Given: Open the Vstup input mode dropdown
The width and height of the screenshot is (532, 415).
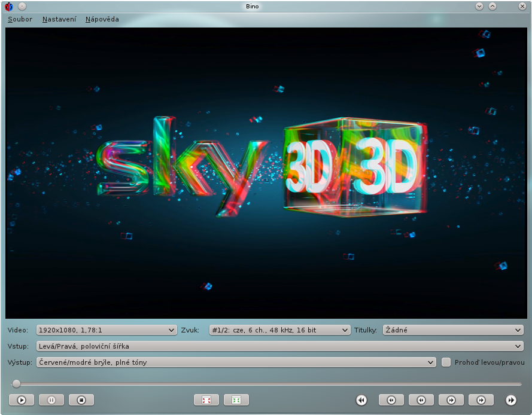Looking at the screenshot, I should click(279, 346).
